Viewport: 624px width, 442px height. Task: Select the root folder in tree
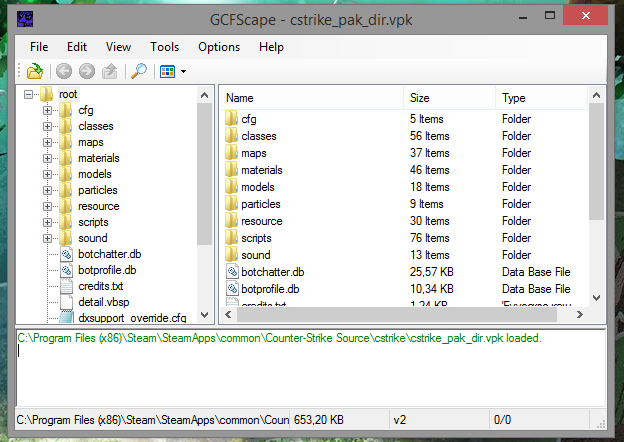coord(68,94)
